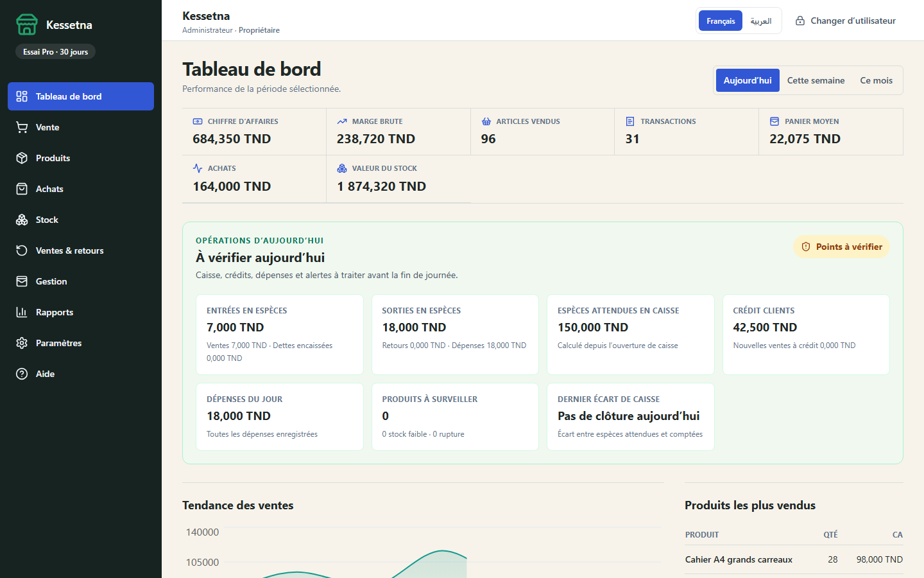Select the Ce mois period
Screen dimensions: 924x578
[877, 80]
